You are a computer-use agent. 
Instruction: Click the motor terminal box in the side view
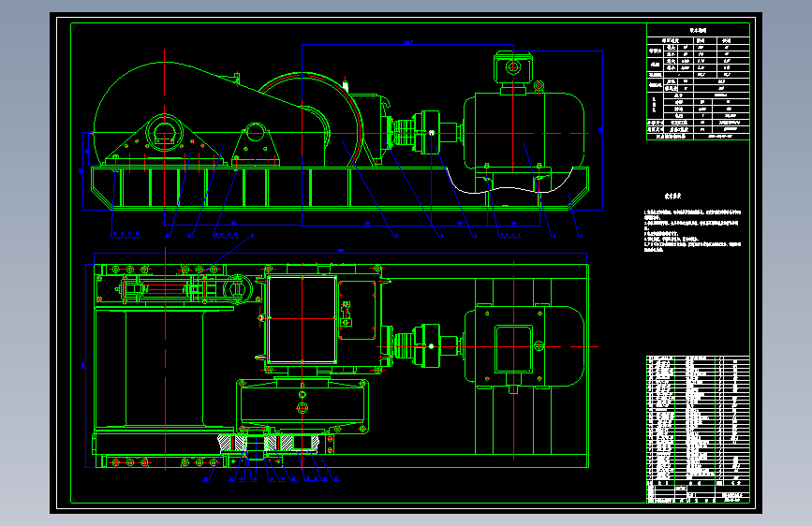(512, 67)
